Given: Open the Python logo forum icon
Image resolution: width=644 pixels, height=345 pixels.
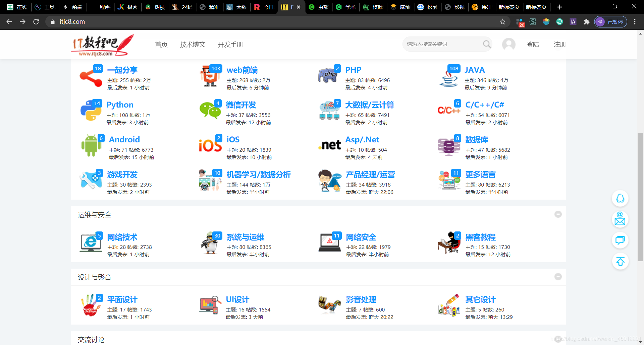Looking at the screenshot, I should [91, 110].
